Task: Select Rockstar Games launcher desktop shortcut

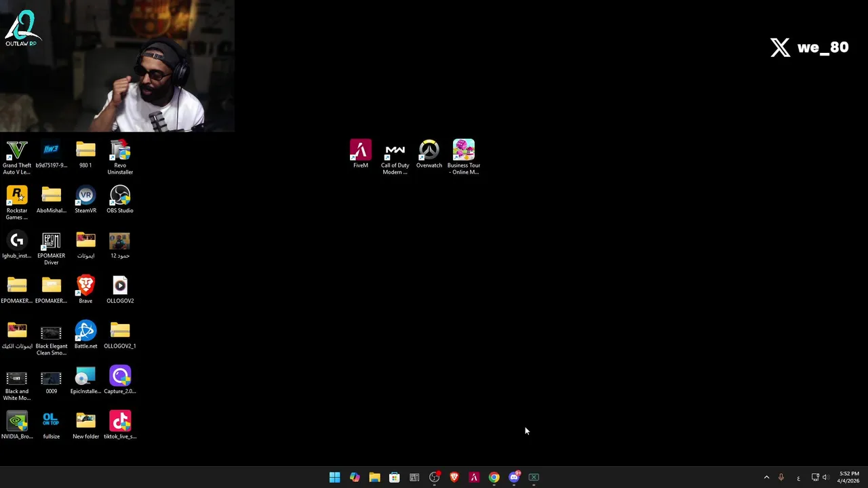Action: (x=17, y=203)
